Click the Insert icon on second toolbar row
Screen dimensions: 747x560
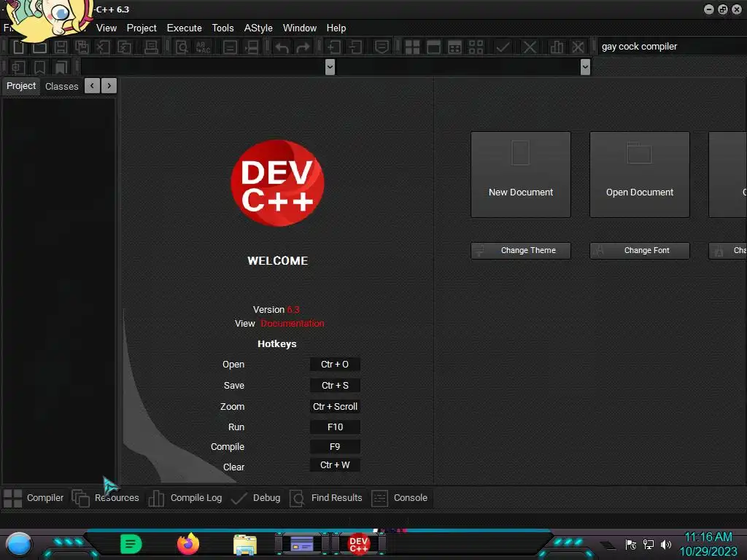click(18, 67)
